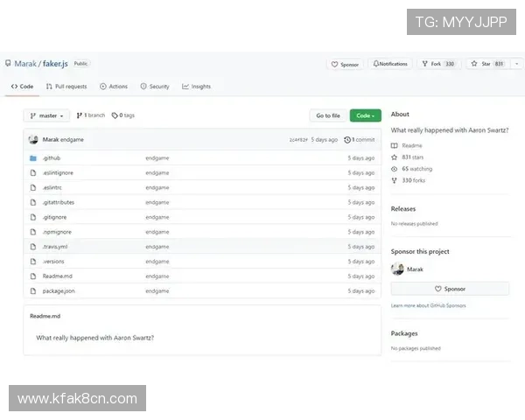
Task: Open the .versions file
Action: [53, 262]
